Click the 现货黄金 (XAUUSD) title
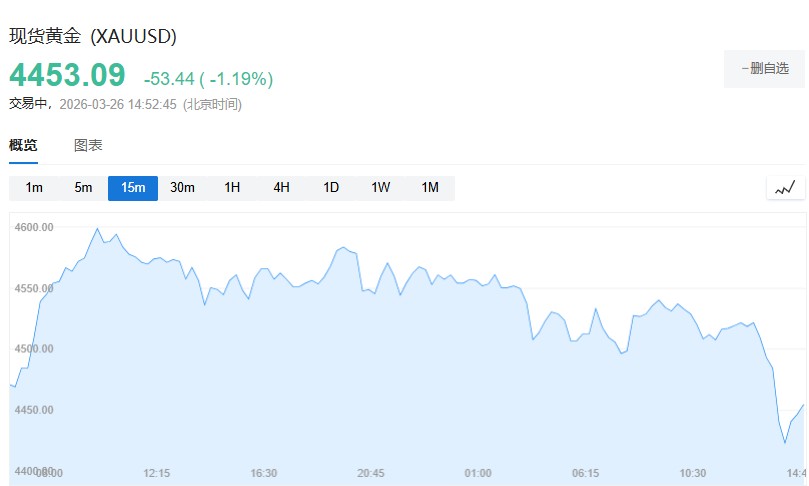Image resolution: width=809 pixels, height=486 pixels. 93,36
